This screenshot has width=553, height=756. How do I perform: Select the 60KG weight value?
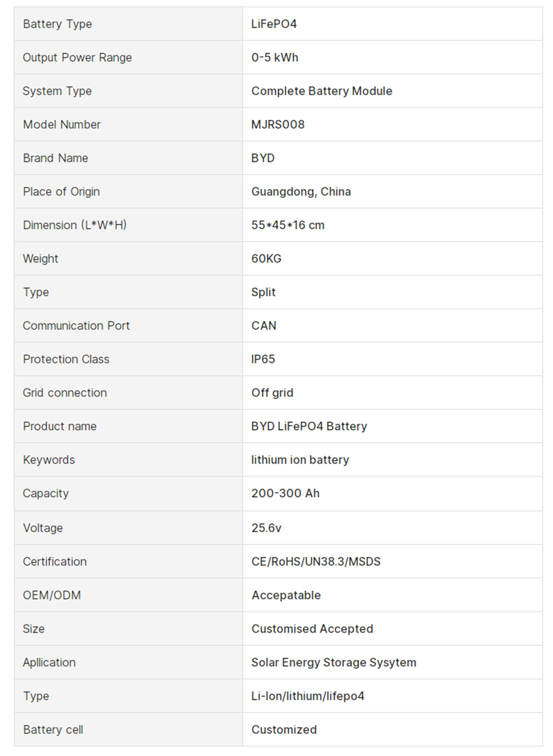[x=266, y=259]
